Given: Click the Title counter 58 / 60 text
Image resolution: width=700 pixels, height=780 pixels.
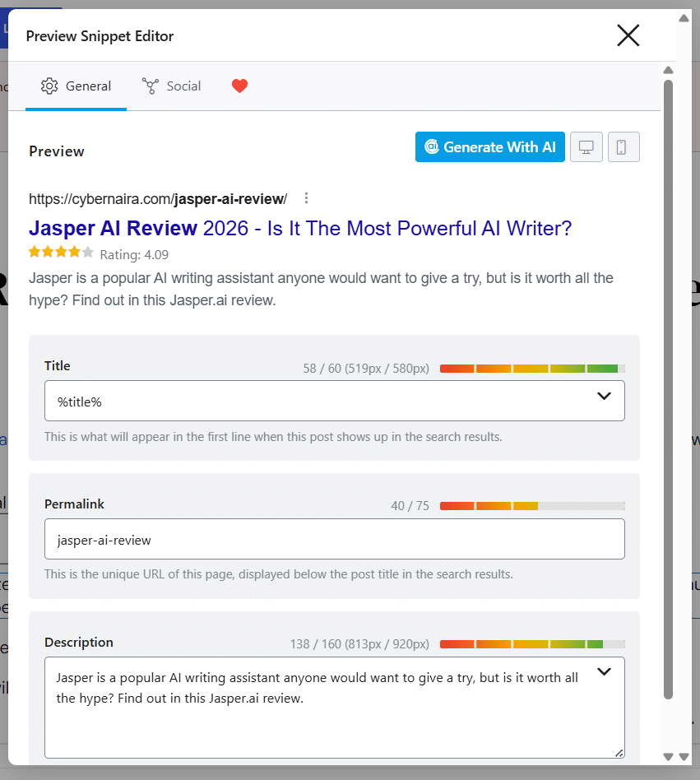Looking at the screenshot, I should [x=366, y=369].
